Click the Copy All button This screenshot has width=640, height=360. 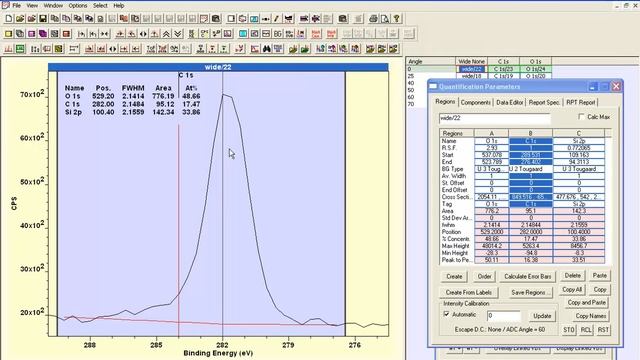point(572,289)
